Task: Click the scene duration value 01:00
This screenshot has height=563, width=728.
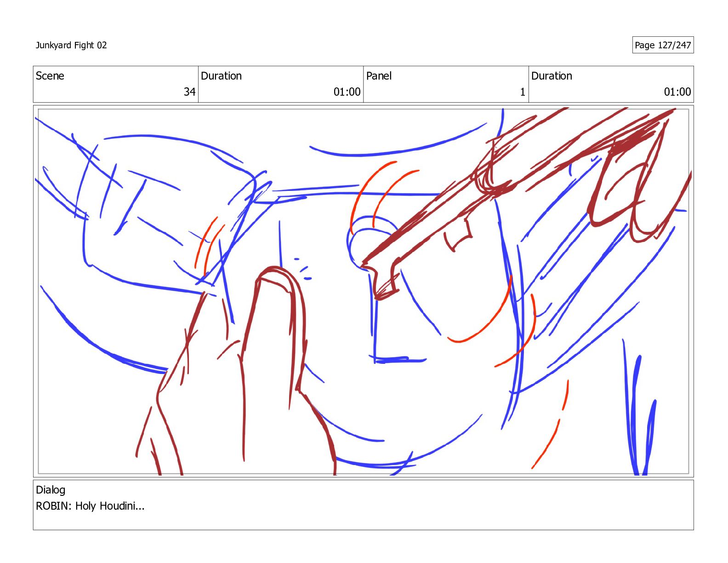Action: (347, 92)
